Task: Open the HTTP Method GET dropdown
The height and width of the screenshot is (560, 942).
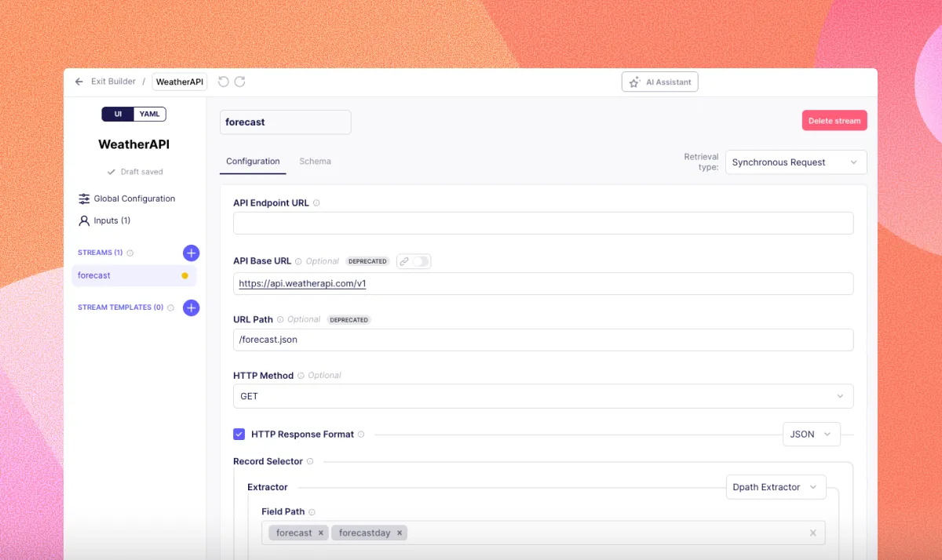Action: pyautogui.click(x=543, y=396)
